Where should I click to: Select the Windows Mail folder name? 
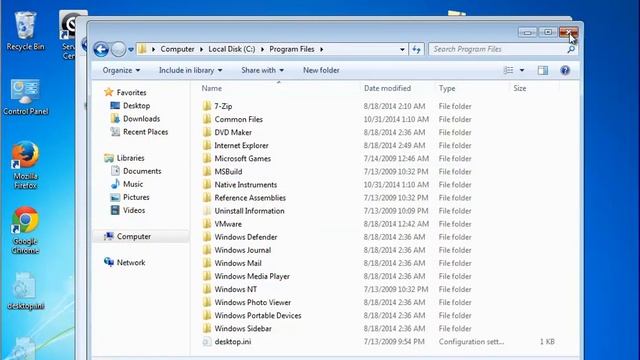click(238, 263)
